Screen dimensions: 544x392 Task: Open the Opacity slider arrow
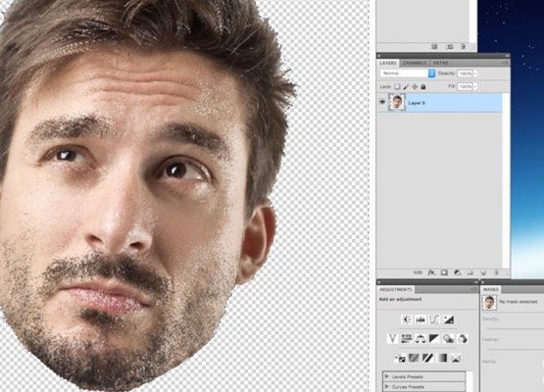coord(475,73)
